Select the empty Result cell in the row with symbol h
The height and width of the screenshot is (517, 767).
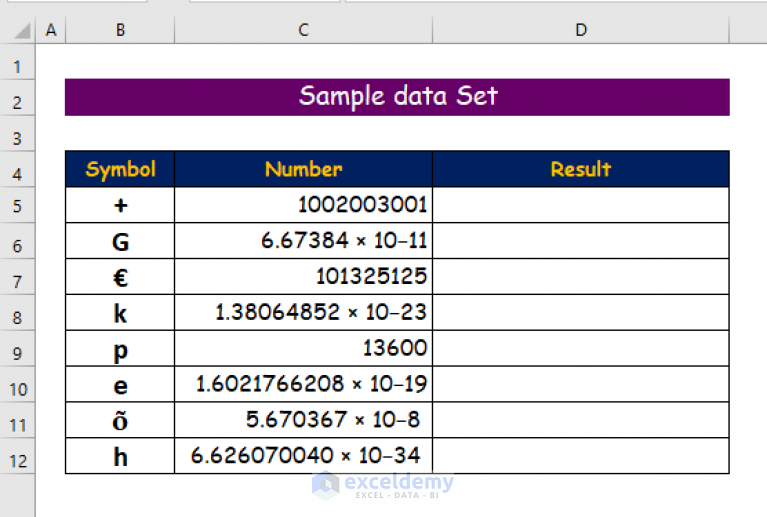coord(581,455)
